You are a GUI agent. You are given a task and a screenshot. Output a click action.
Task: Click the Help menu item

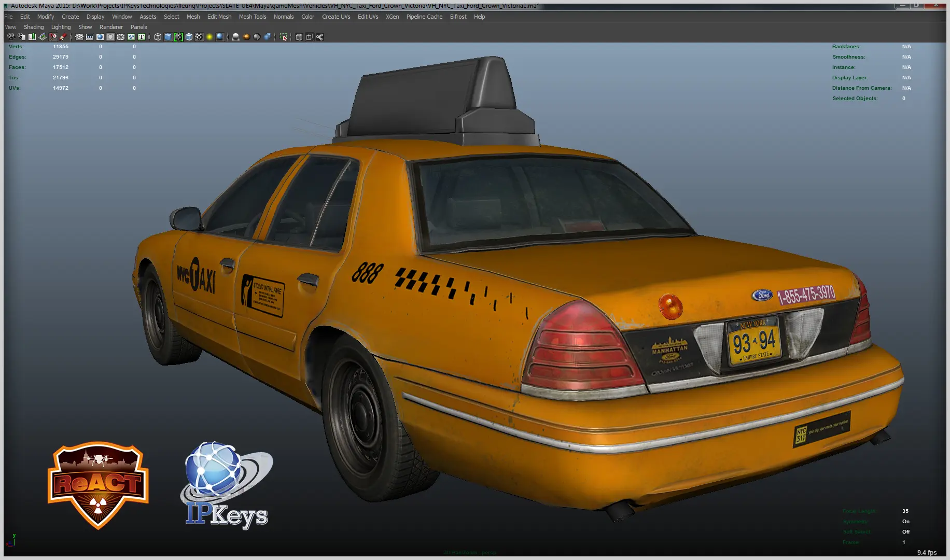[479, 17]
